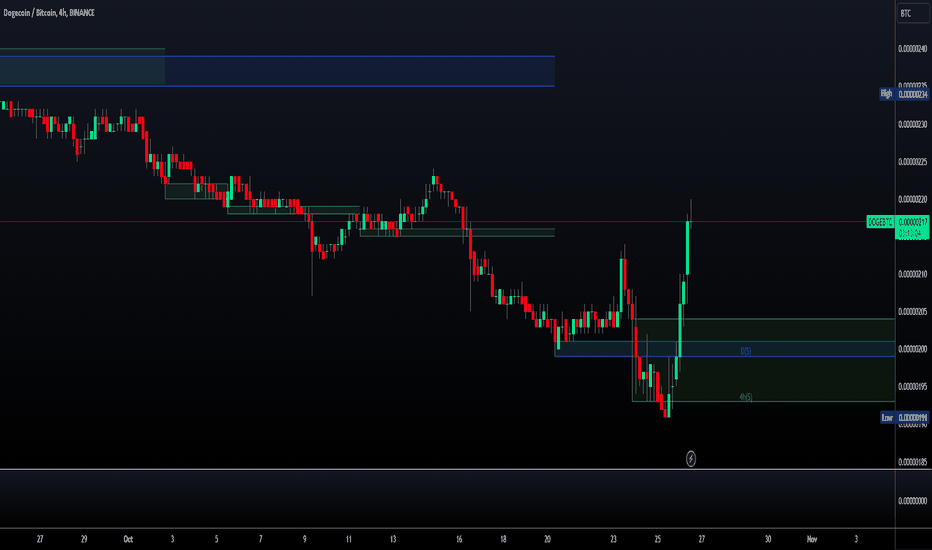Click the 0.00000210 price axis value
The image size is (932, 550).
click(x=912, y=274)
